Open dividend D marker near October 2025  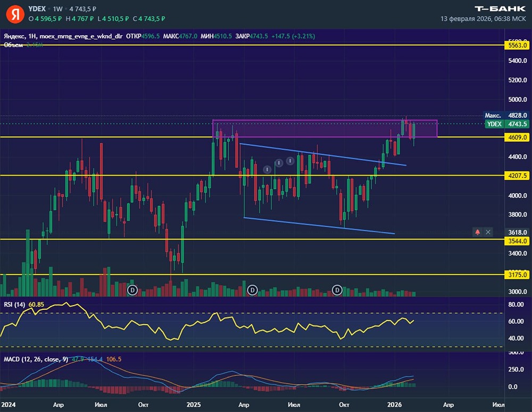point(337,290)
